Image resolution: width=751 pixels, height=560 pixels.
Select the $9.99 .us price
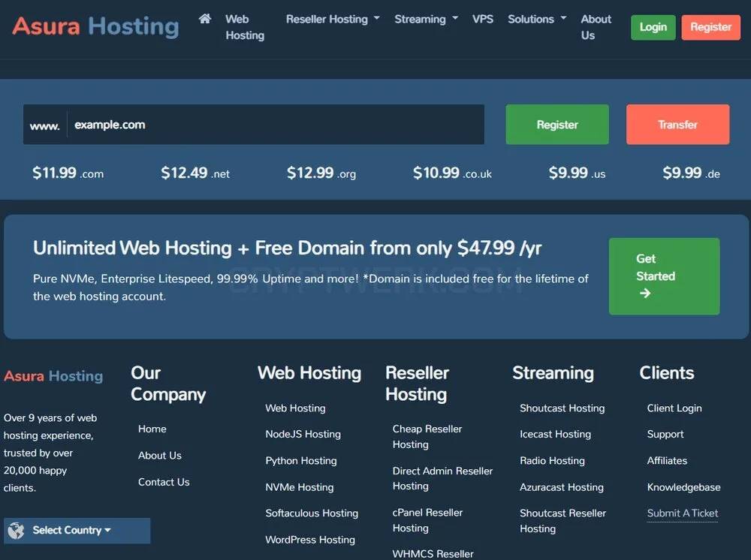pos(577,173)
